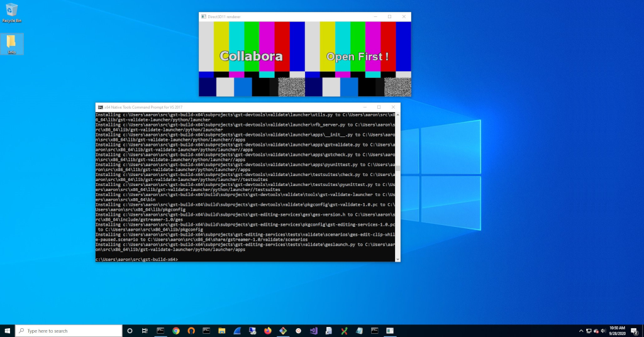Viewport: 644px width, 337px height.
Task: Click the Type here to search box
Action: [x=69, y=331]
